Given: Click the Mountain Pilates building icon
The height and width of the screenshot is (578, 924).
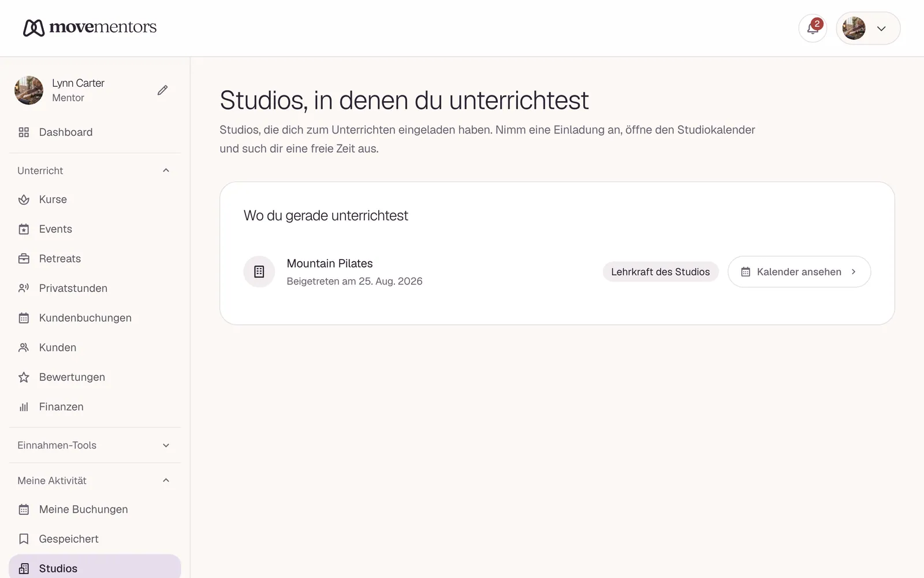Looking at the screenshot, I should pyautogui.click(x=259, y=272).
